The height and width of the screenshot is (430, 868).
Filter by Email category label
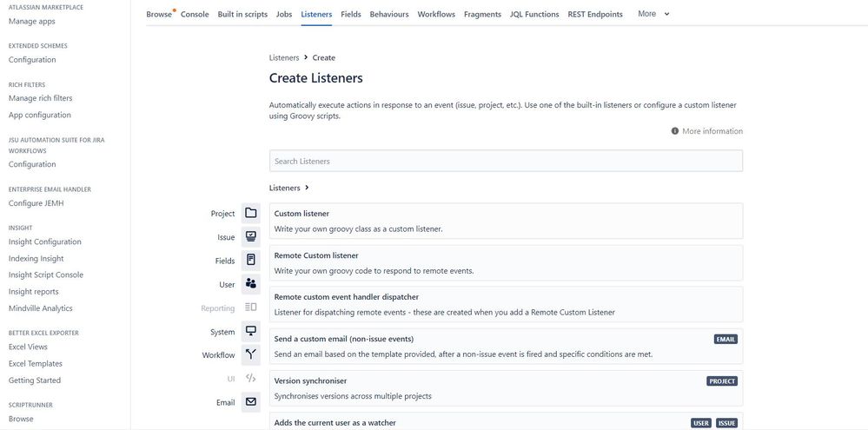(x=225, y=403)
